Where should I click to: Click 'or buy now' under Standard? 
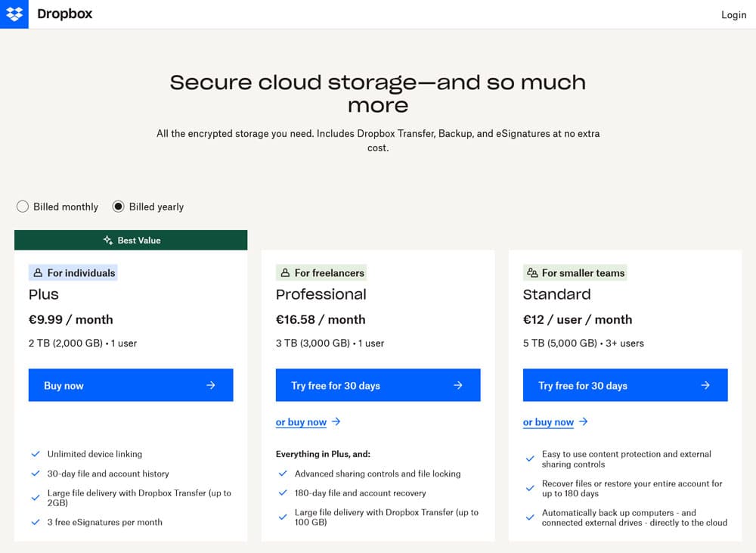click(548, 422)
